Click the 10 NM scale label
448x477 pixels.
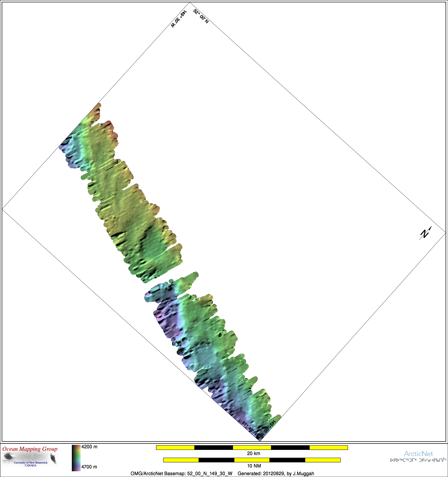coord(254,466)
